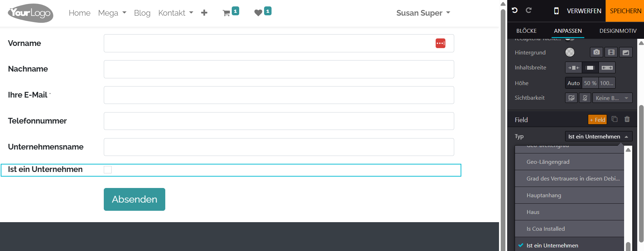The height and width of the screenshot is (251, 644).
Task: Hide on mobile visibility icon
Action: (x=585, y=98)
